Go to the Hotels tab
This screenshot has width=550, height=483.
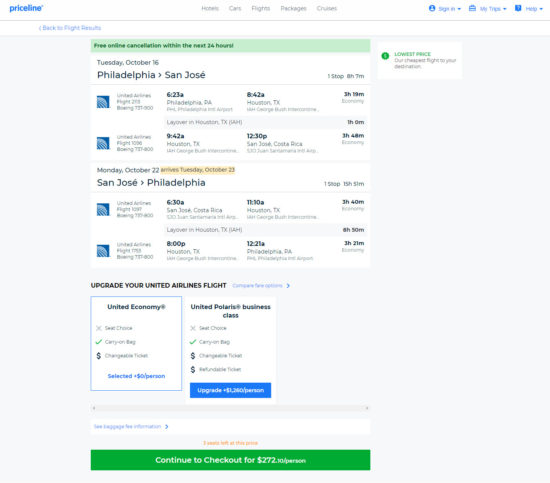[x=210, y=8]
